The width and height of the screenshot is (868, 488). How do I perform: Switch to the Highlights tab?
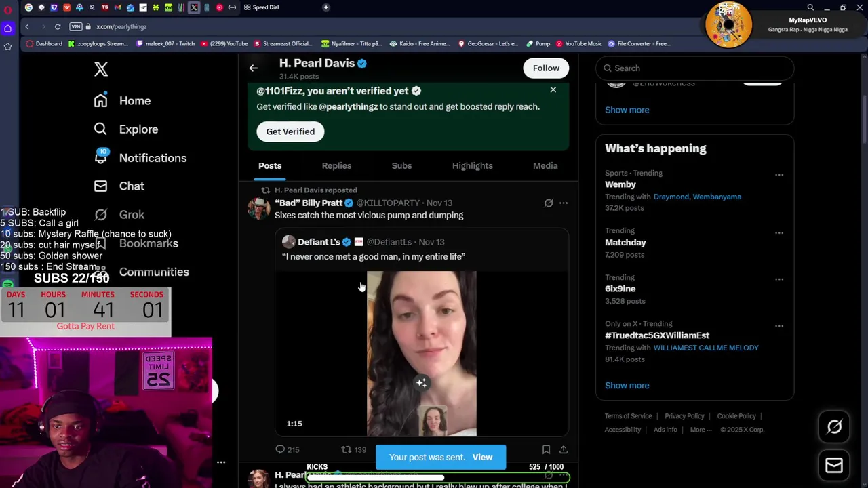click(x=473, y=166)
